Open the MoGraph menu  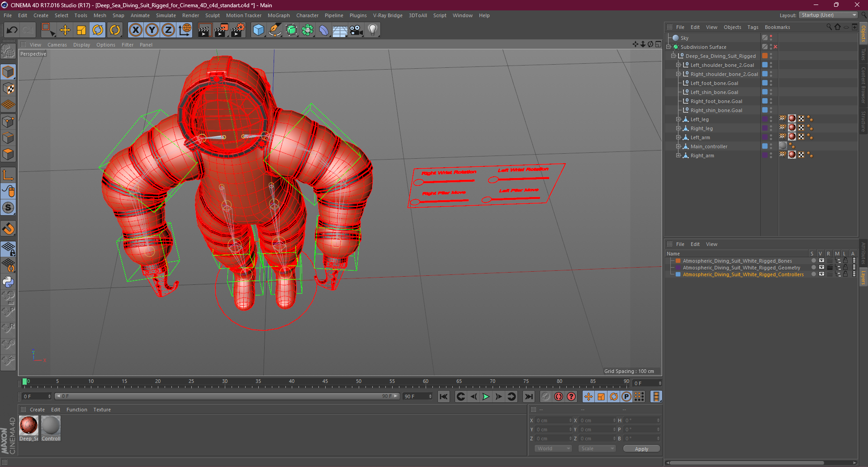point(279,15)
